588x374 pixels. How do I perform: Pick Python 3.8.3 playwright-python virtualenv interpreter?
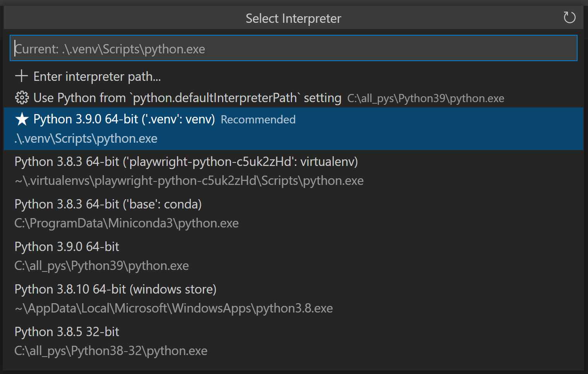point(186,162)
